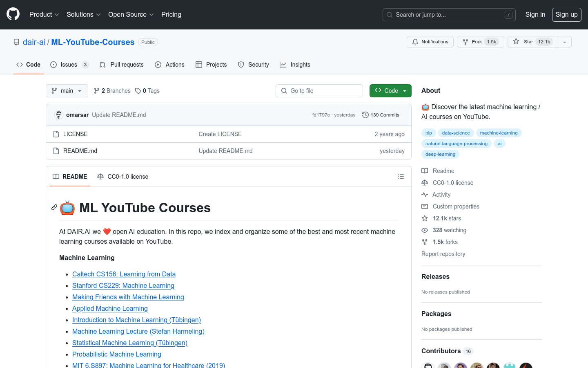Click the machine-learning topic tag
588x368 pixels.
pyautogui.click(x=499, y=133)
